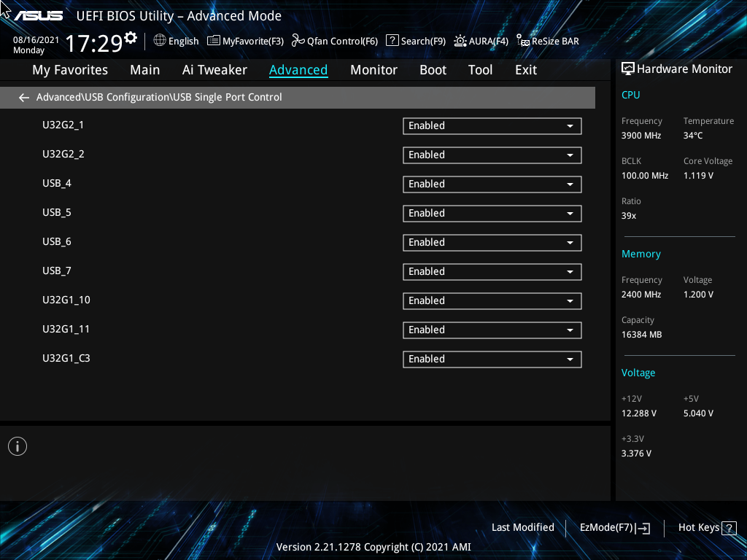Open the USB_5 Enabled dropdown
Screen dimensions: 747x560
492,214
